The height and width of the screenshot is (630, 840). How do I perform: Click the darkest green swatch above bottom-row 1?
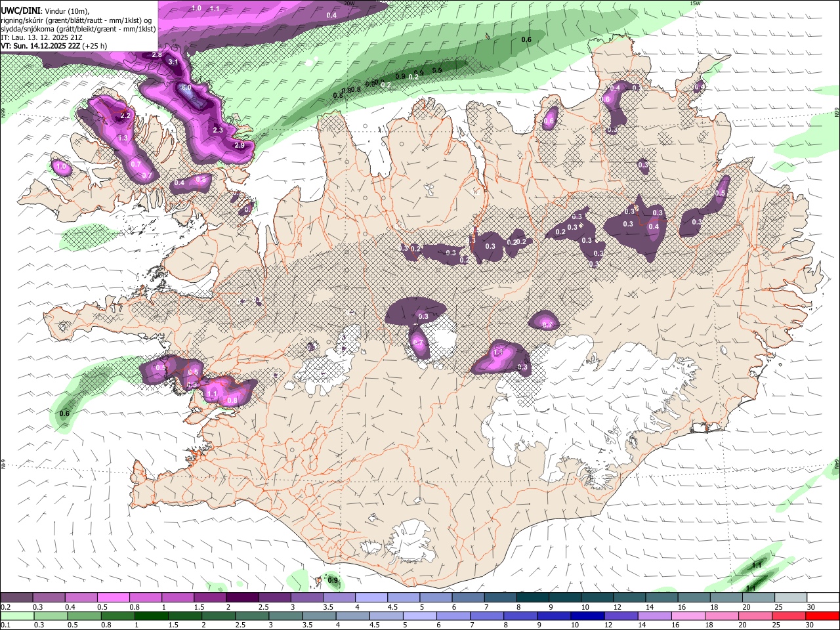[x=152, y=616]
